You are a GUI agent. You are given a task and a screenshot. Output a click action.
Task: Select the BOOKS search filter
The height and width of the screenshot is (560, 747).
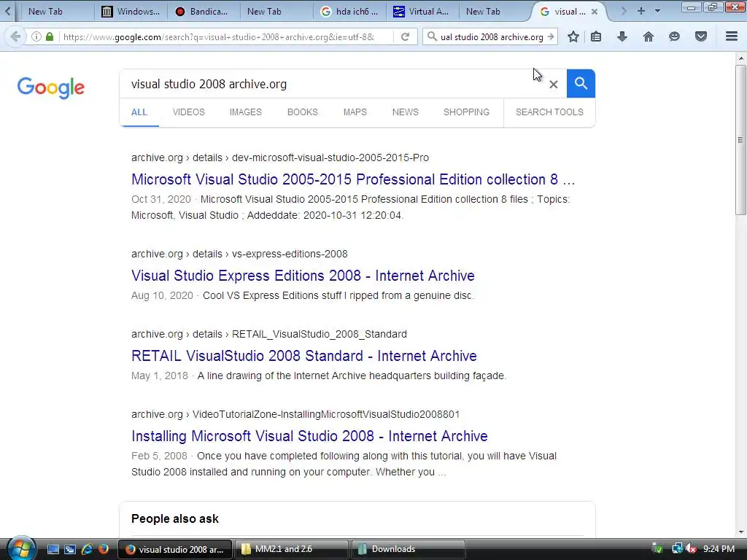(x=303, y=112)
